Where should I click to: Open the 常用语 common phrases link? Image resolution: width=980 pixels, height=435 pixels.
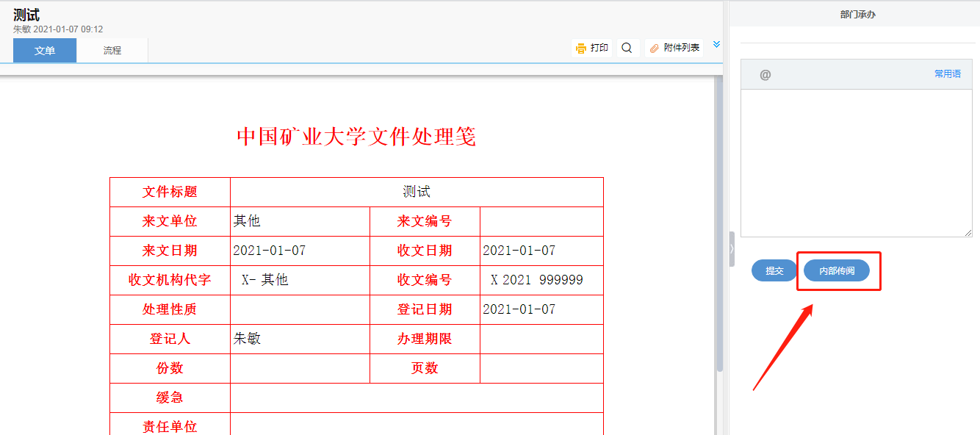point(947,74)
